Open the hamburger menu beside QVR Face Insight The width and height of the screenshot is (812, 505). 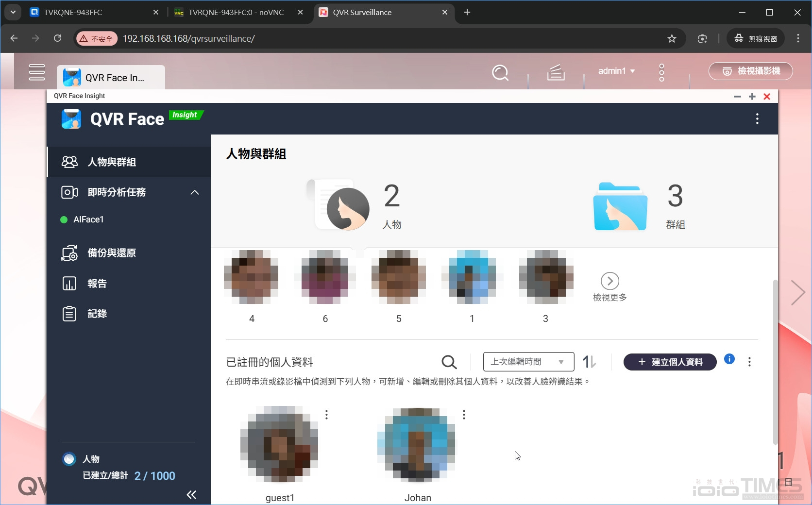click(x=37, y=72)
